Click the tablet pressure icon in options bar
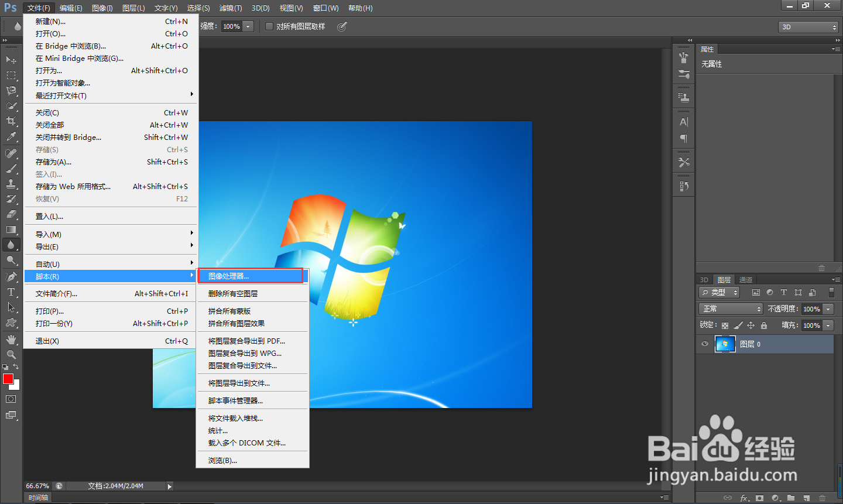The image size is (843, 504). 342,26
